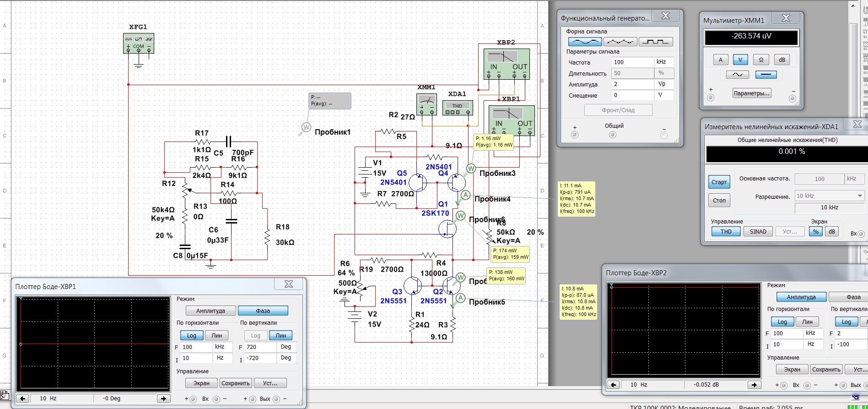The width and height of the screenshot is (868, 409).
Task: Move cursor right in Плоттер Боде-XBP2
Action: [755, 385]
